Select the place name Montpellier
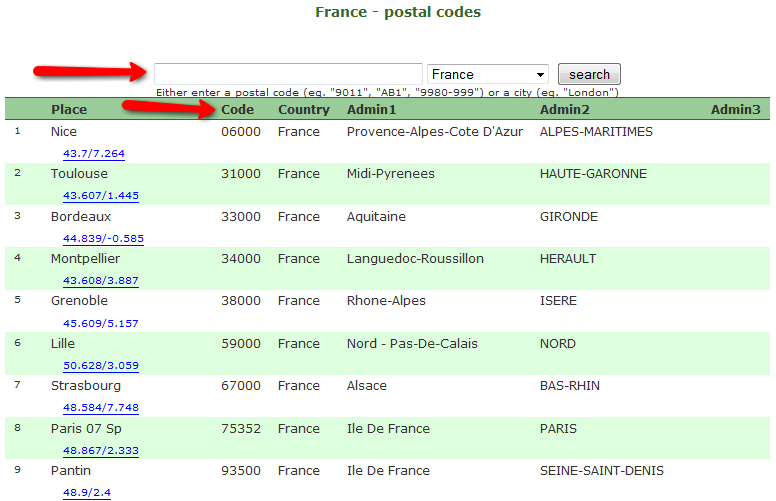Screen dimensions: 776x501 coord(85,259)
